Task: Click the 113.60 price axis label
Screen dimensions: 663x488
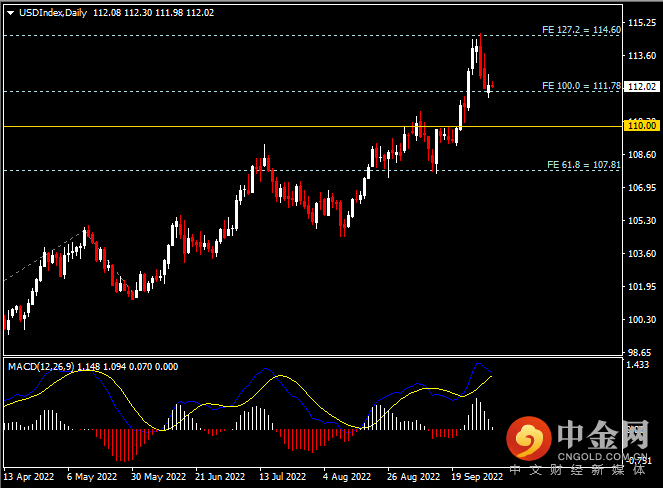Action: click(642, 56)
